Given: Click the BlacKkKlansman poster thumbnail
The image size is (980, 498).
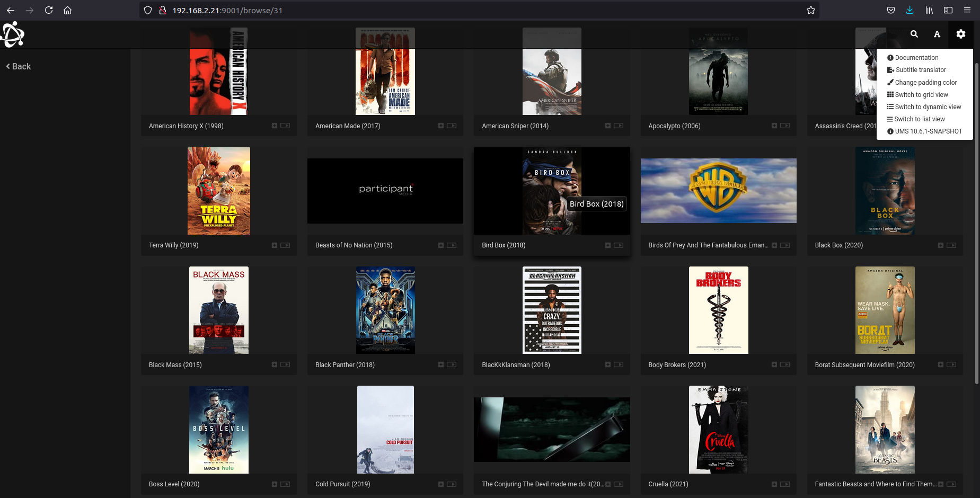Looking at the screenshot, I should pos(552,310).
